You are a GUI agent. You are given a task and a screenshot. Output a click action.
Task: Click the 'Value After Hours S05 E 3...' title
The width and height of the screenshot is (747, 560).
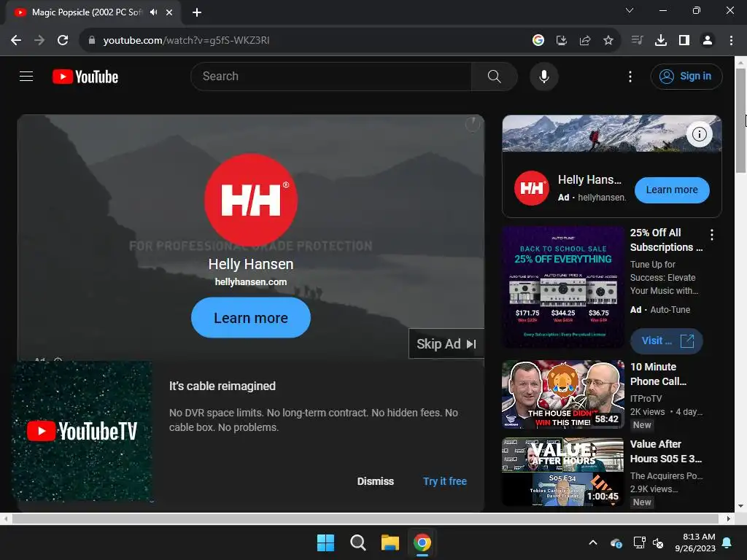[665, 451]
